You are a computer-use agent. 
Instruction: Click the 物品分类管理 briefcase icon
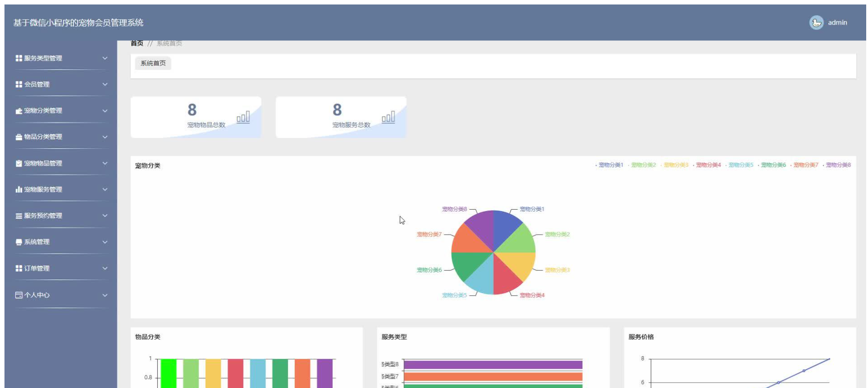pos(19,137)
